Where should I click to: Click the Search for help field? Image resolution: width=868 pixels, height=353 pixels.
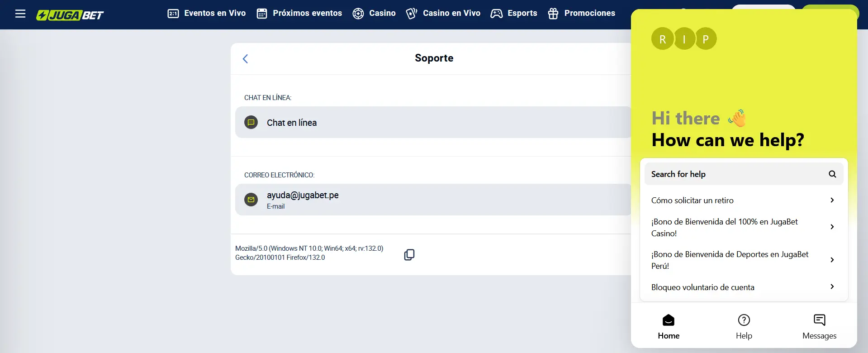tap(744, 174)
